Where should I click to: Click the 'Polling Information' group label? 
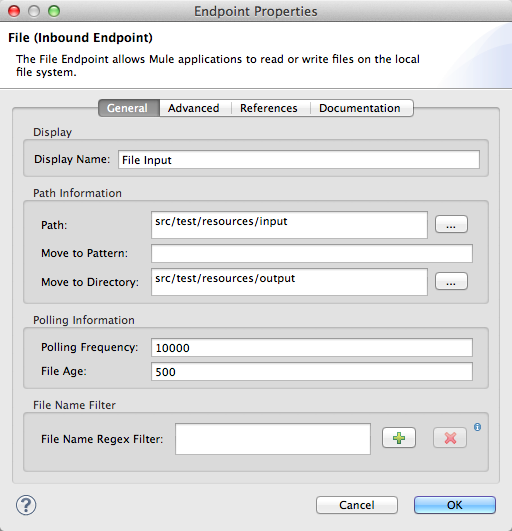pyautogui.click(x=84, y=320)
